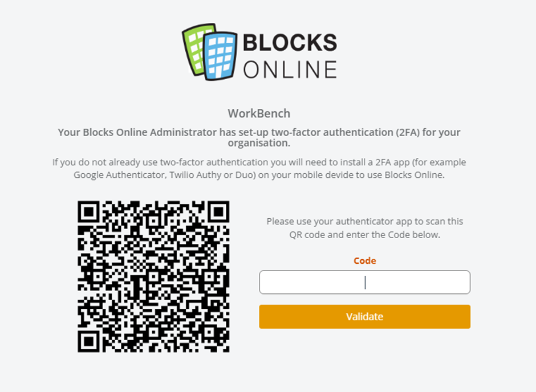This screenshot has width=536, height=392.
Task: Click the center of the 2FA QR code
Action: click(x=153, y=276)
